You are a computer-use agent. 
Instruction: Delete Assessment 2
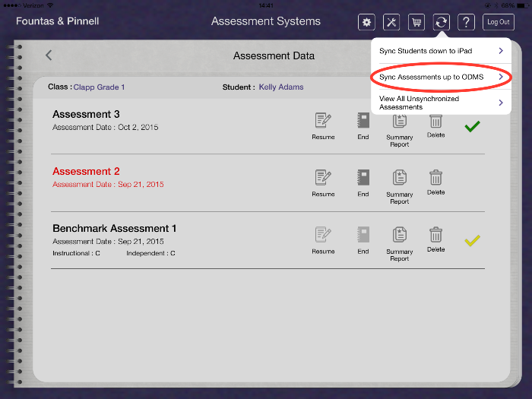click(x=436, y=182)
